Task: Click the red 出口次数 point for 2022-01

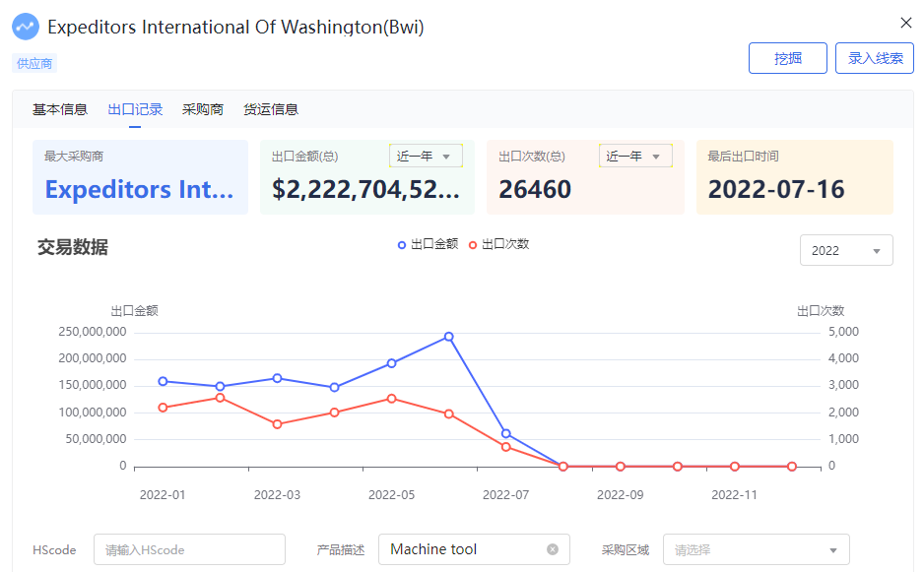Action: tap(164, 408)
